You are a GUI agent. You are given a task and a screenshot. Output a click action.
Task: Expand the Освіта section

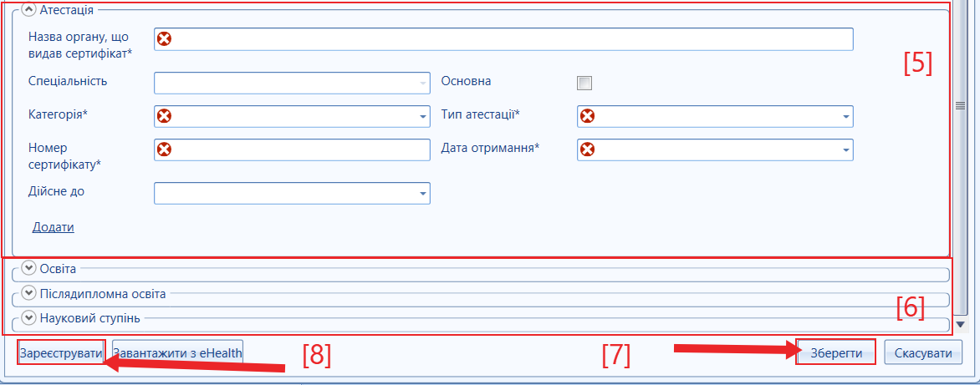[x=28, y=268]
